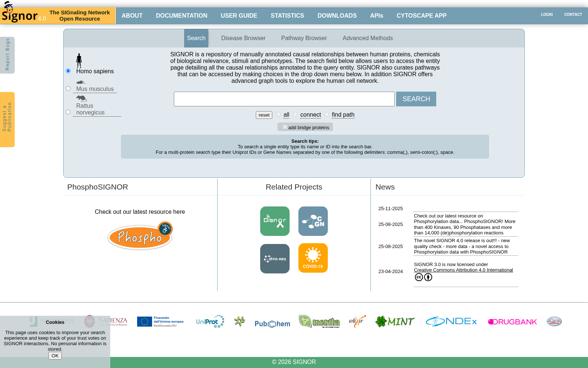Screen dimensions: 588x368
Task: Select the Rattus norvegicus radio button
Action: click(68, 112)
